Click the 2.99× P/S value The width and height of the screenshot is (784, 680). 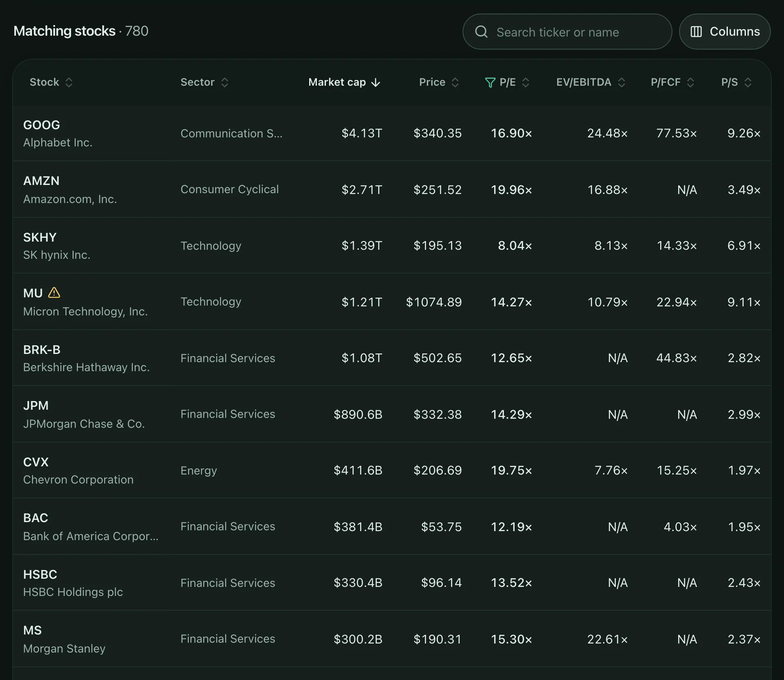tap(744, 415)
